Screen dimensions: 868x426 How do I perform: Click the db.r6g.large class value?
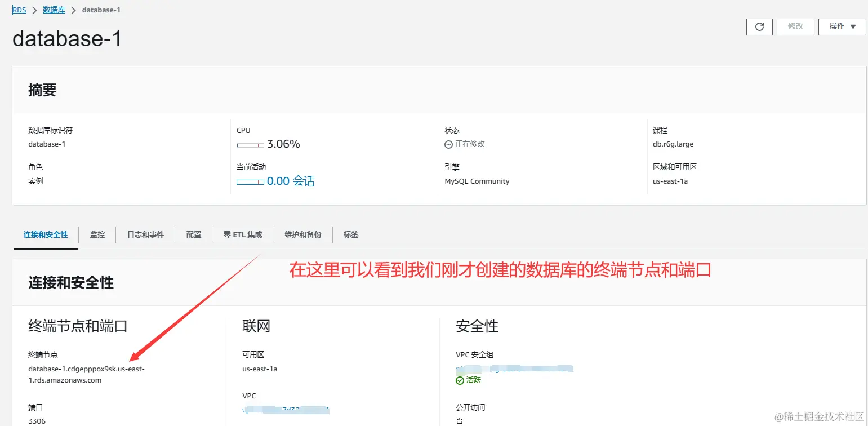click(x=673, y=144)
